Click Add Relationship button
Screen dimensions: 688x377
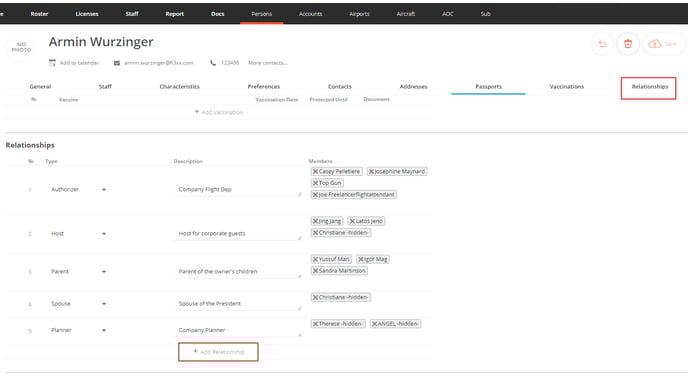click(219, 352)
